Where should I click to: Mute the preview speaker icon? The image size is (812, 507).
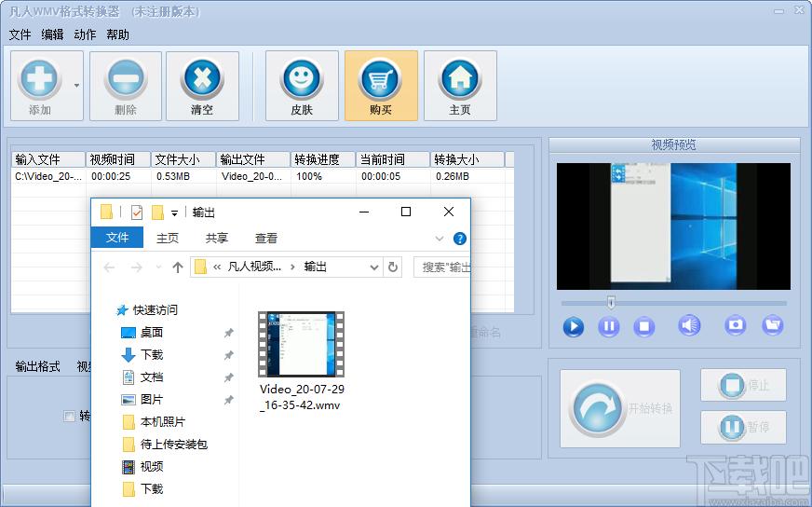[689, 325]
